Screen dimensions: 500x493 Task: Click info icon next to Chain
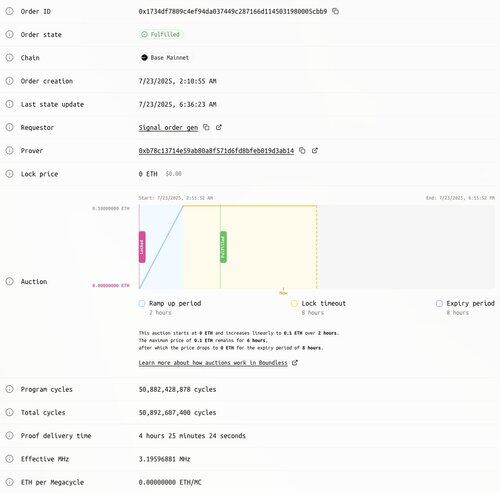(x=10, y=58)
